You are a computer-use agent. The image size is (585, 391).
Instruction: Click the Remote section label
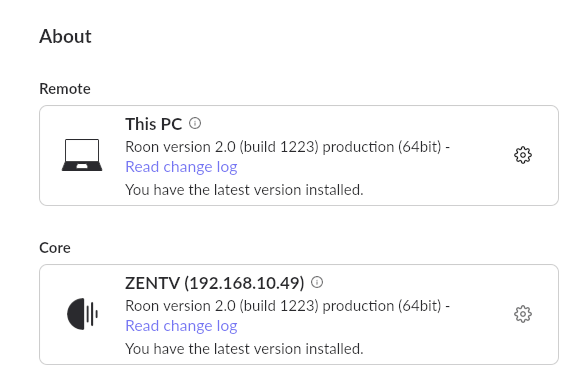(x=65, y=89)
